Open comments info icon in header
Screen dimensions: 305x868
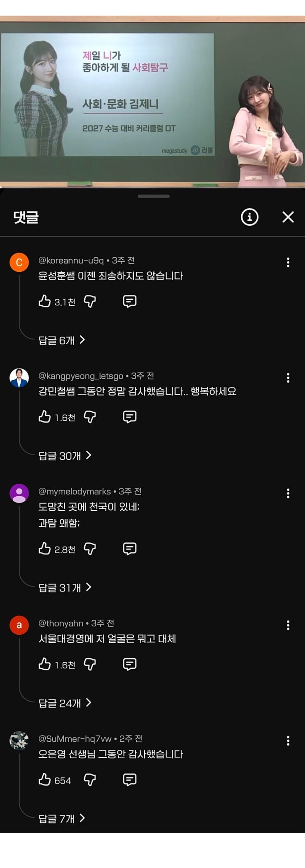pos(249,217)
